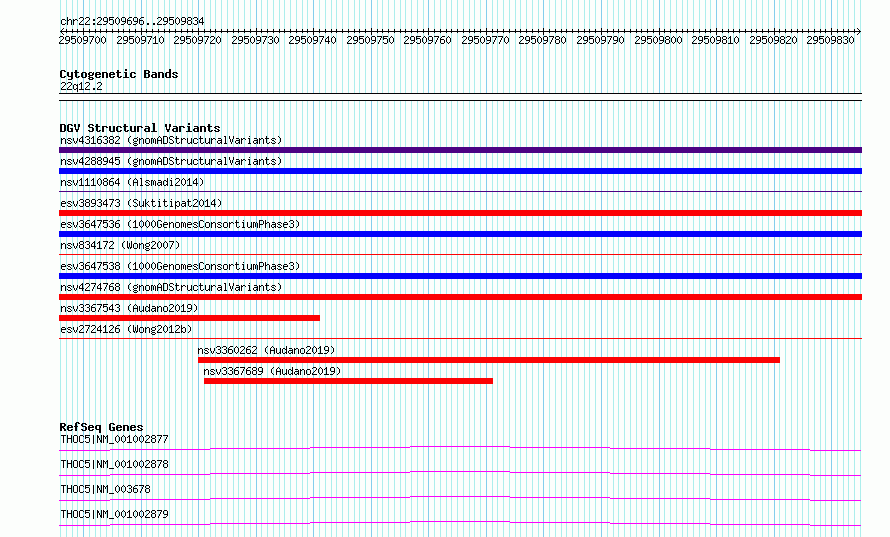
Task: Click the red nsv3360262 variant bar
Action: [489, 360]
